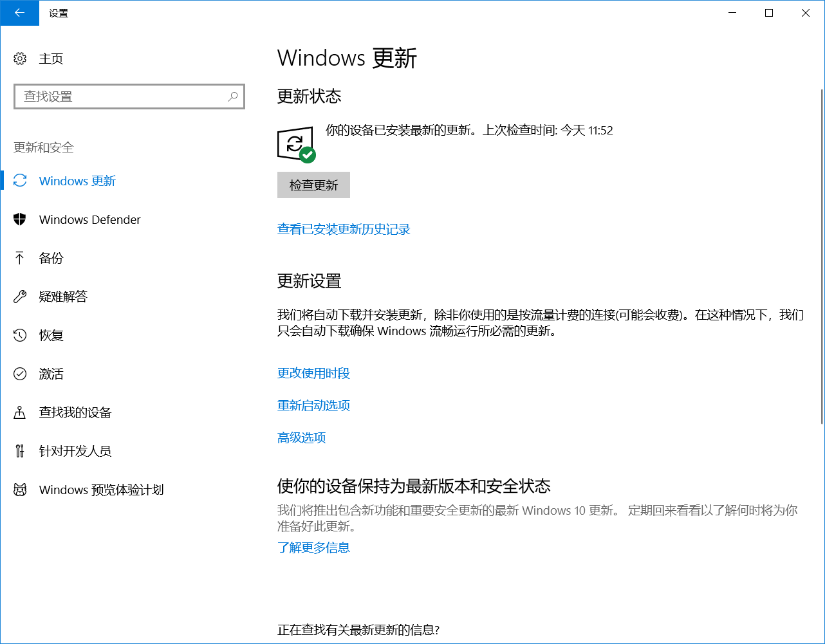Open the 疑难解答 page
Screen dimensions: 825x644
(x=129, y=297)
